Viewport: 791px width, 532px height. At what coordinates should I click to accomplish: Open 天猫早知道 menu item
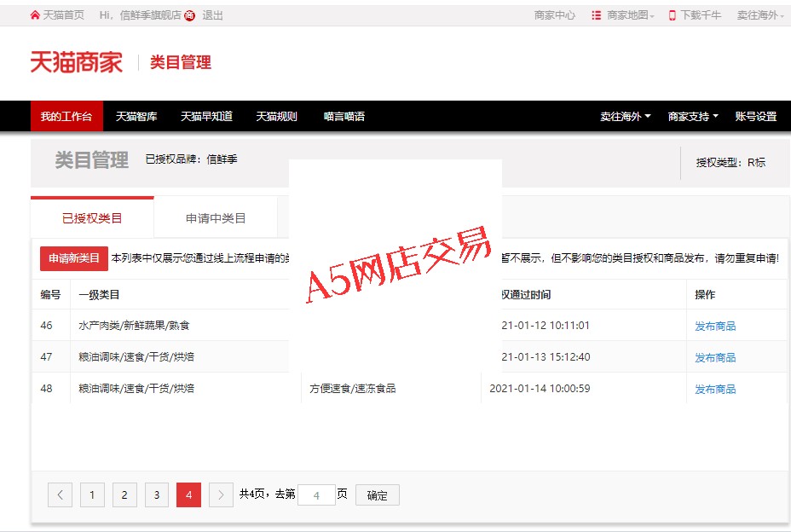[x=206, y=116]
